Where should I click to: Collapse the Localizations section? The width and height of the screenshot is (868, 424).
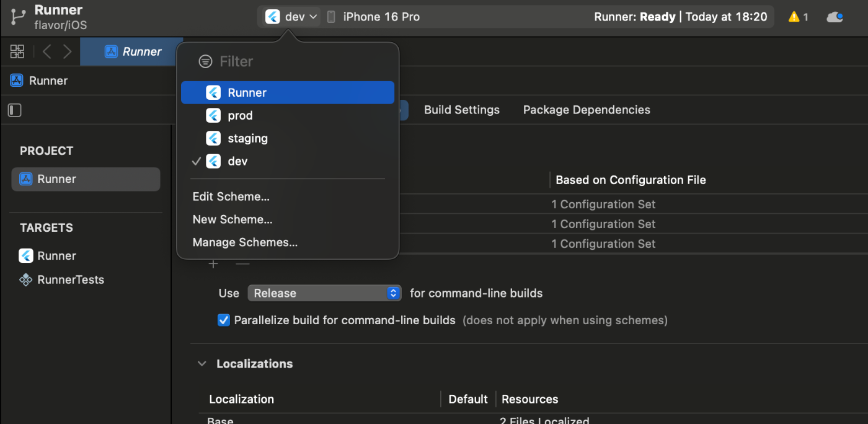point(201,364)
